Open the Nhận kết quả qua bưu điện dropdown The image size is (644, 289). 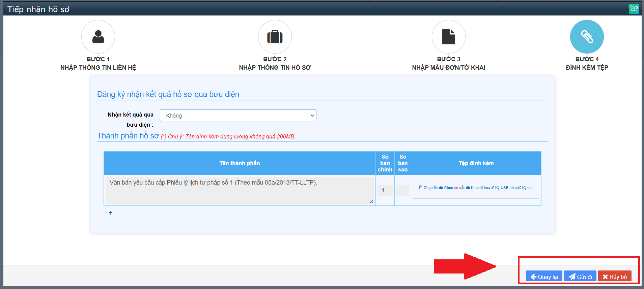(238, 116)
